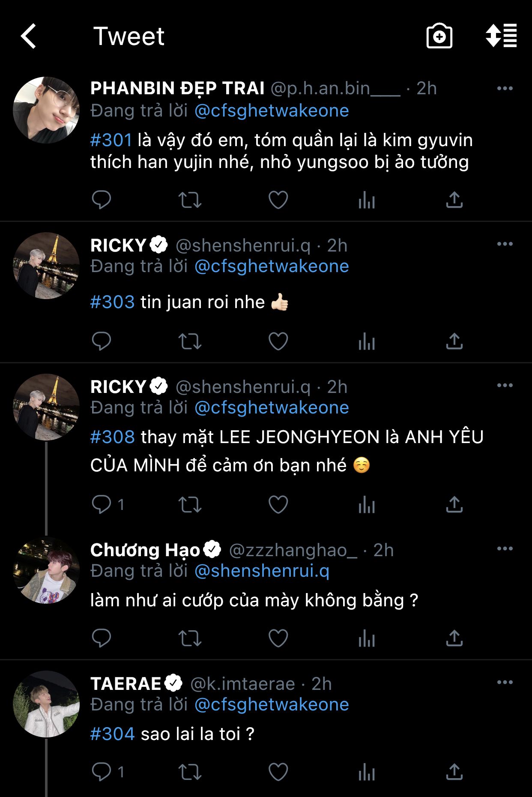532x797 pixels.
Task: Reply to TAERAE's #304 tweet
Action: pyautogui.click(x=102, y=772)
